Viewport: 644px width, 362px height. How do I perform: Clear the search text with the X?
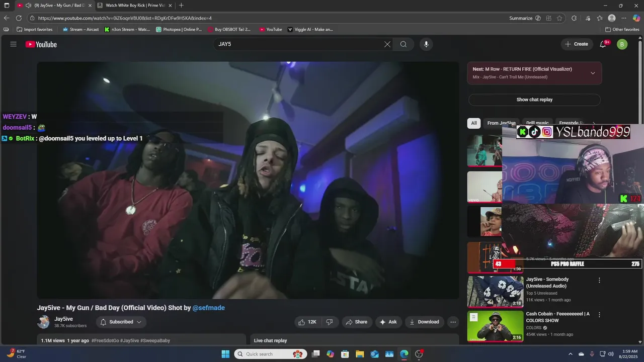click(x=387, y=44)
